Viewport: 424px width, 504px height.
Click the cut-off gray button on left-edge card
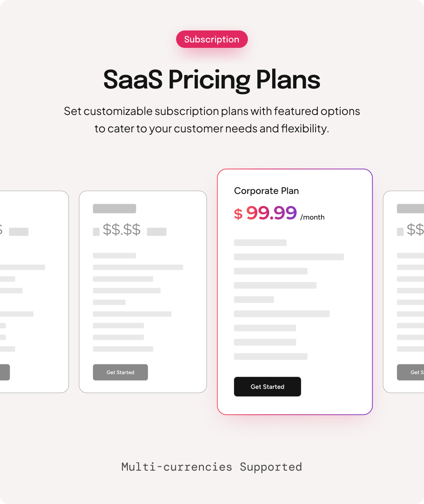5,372
